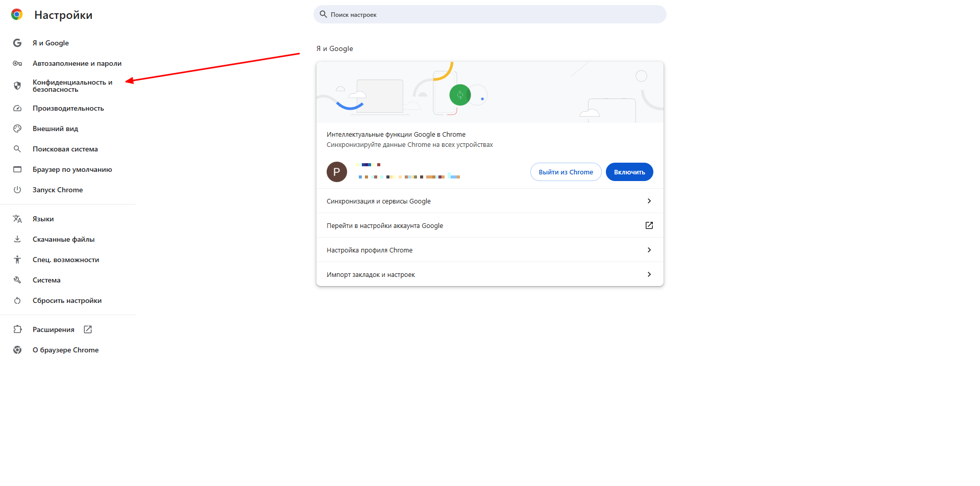The height and width of the screenshot is (486, 980).
Task: Click the open-in-new icon for Google account settings
Action: 649,225
